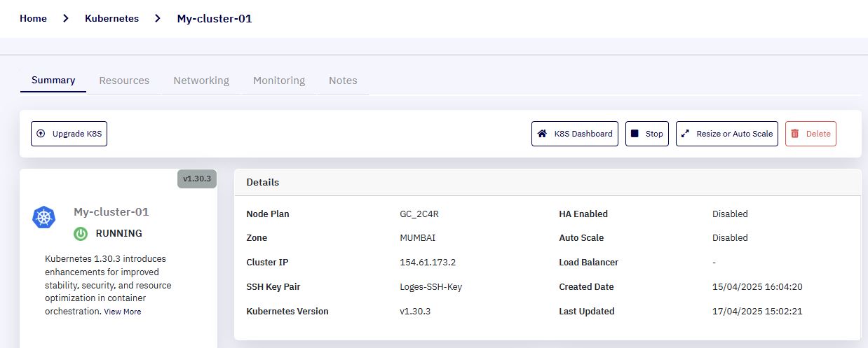868x348 pixels.
Task: Click the upload arrow icon in Upgrade K8S
Action: (41, 134)
